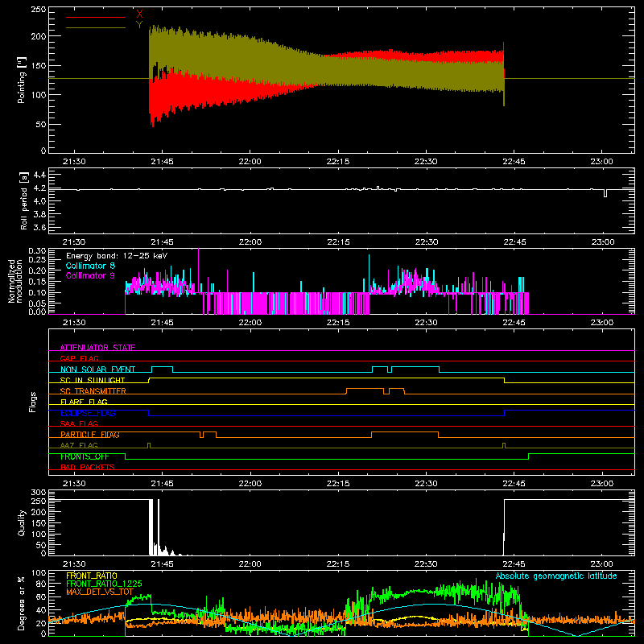Click the Normalized modulation axis title
644x644 pixels.
click(x=15, y=281)
